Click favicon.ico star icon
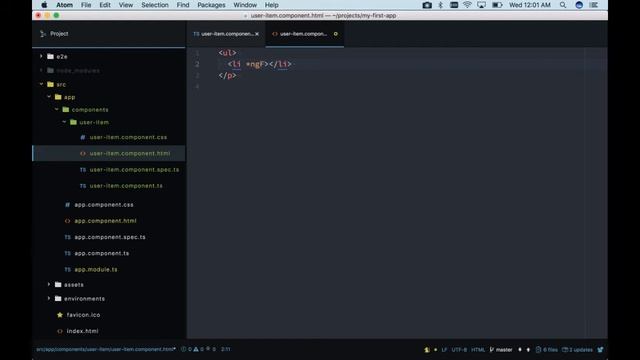Image resolution: width=640 pixels, height=360 pixels. click(x=60, y=315)
